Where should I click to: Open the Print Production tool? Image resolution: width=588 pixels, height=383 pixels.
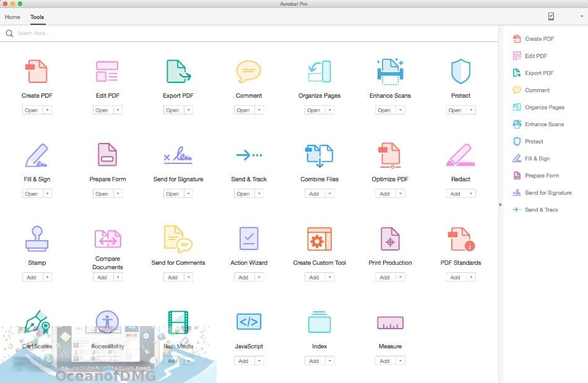[390, 238]
